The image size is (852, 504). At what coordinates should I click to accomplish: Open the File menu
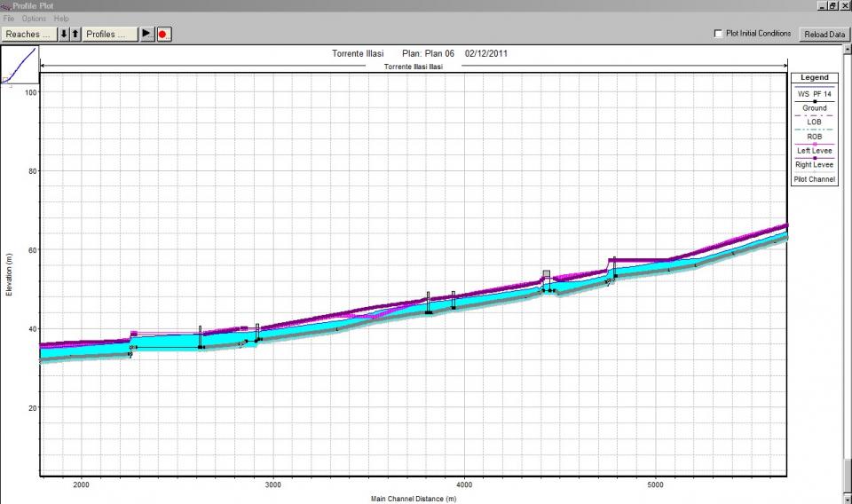click(9, 19)
